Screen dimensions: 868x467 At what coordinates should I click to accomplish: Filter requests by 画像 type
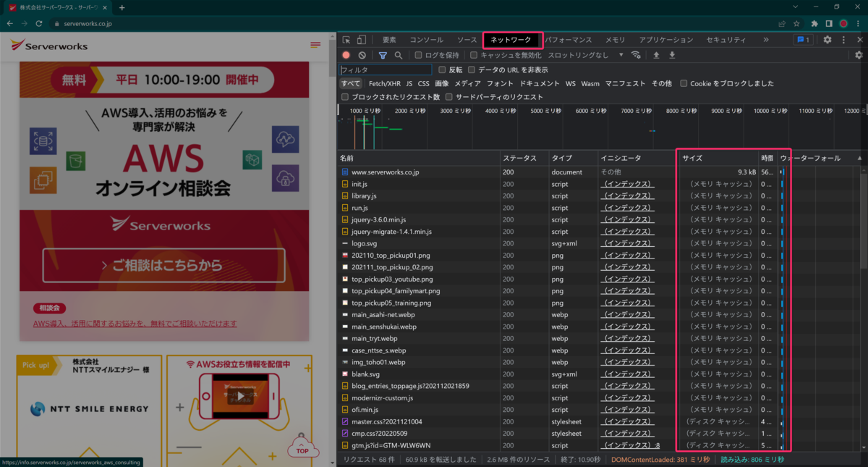(x=442, y=84)
